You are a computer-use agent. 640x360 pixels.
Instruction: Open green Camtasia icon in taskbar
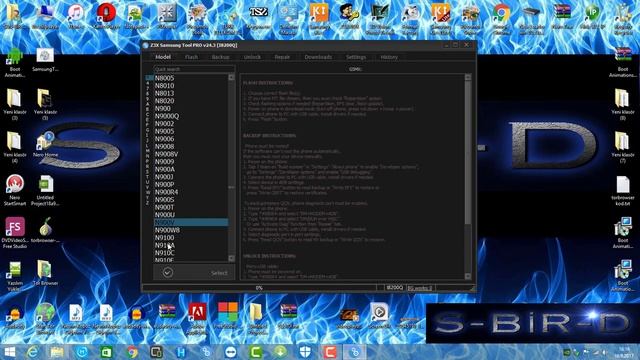pyautogui.click(x=256, y=352)
